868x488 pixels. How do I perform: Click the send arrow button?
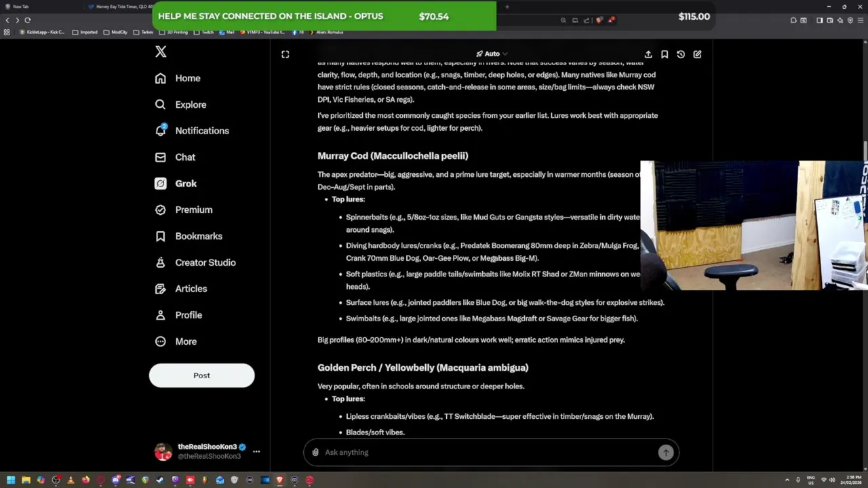click(x=666, y=453)
